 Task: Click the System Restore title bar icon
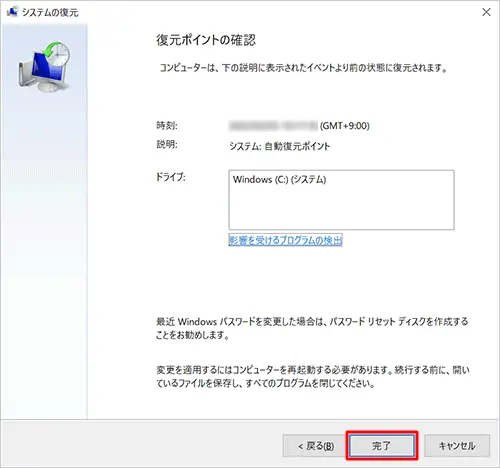tap(12, 12)
